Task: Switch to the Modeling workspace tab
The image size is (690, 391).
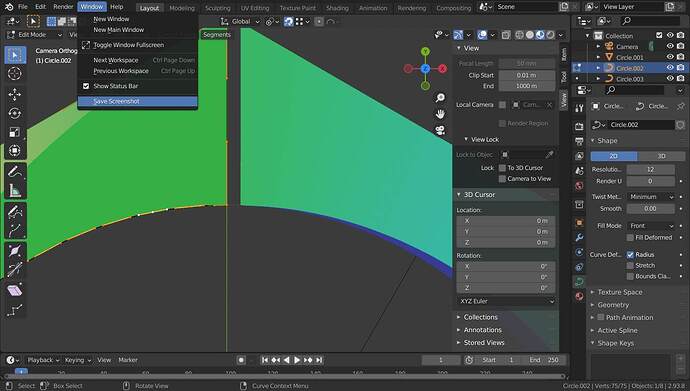Action: [x=182, y=8]
